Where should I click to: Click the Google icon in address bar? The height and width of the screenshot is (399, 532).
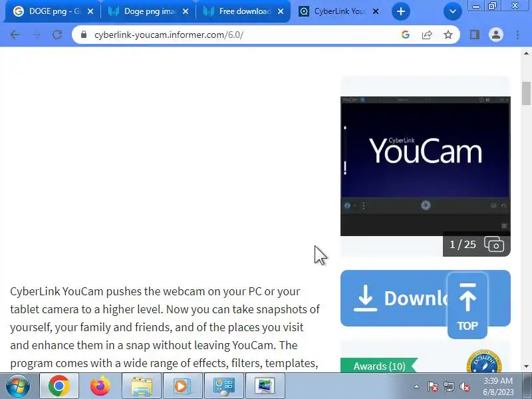(x=406, y=35)
